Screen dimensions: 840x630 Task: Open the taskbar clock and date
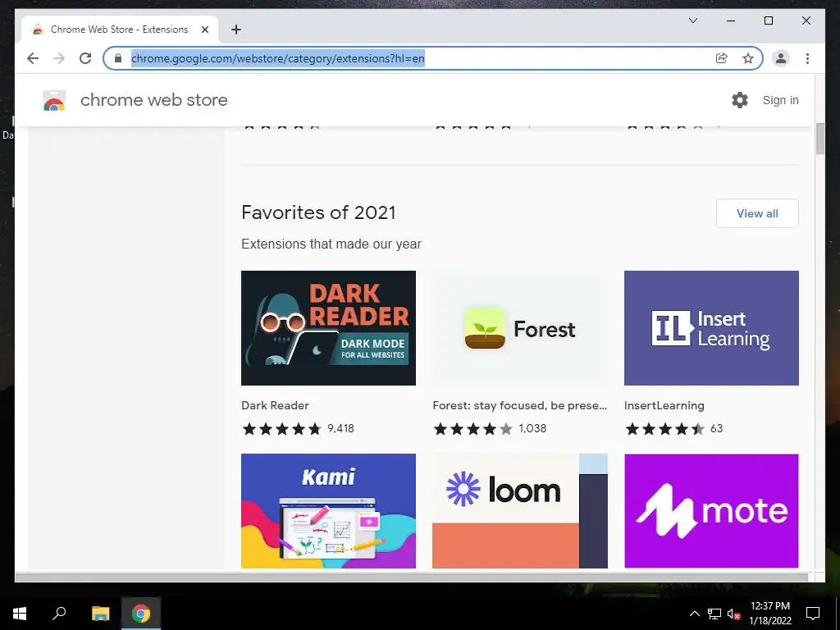(x=769, y=614)
